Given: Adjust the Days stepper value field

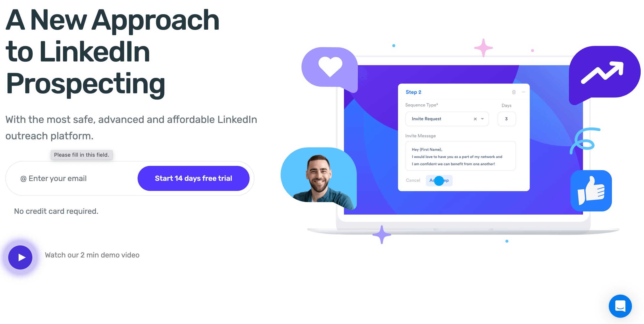Looking at the screenshot, I should click(x=507, y=119).
